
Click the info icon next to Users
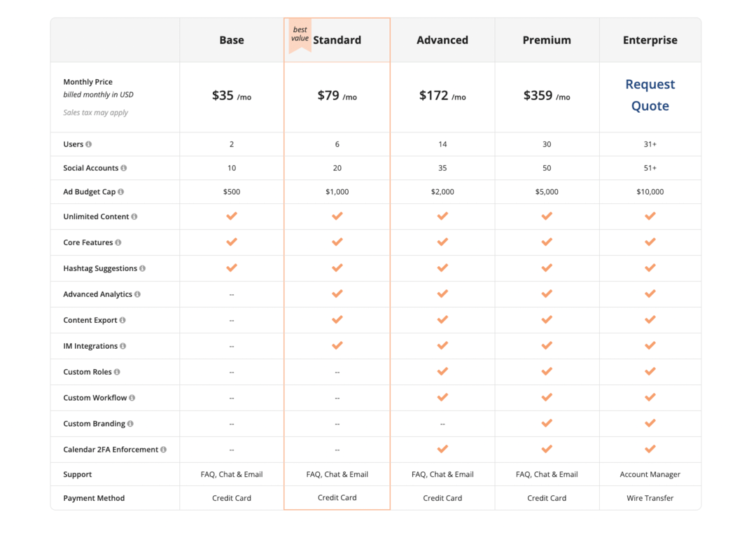(88, 144)
